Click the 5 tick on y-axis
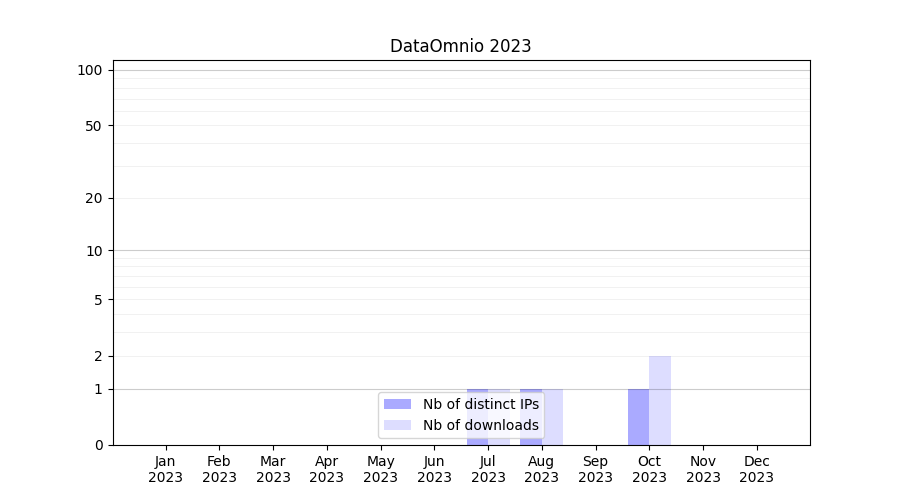This screenshot has width=900, height=500. (x=98, y=300)
